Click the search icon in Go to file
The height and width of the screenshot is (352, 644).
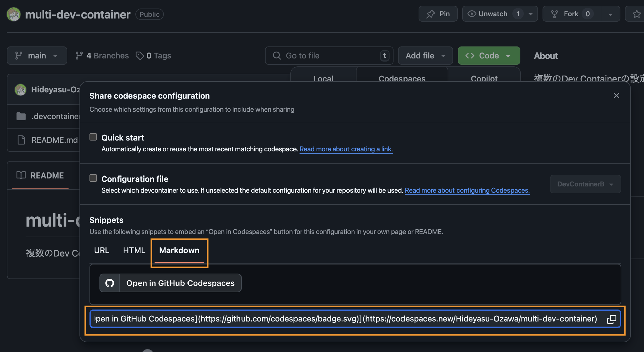[x=277, y=56]
